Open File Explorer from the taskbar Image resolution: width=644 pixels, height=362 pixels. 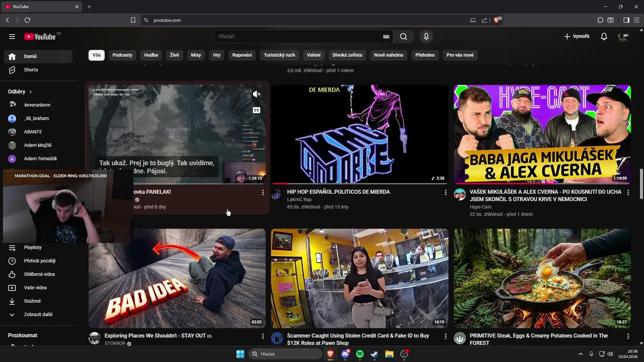pos(389,354)
